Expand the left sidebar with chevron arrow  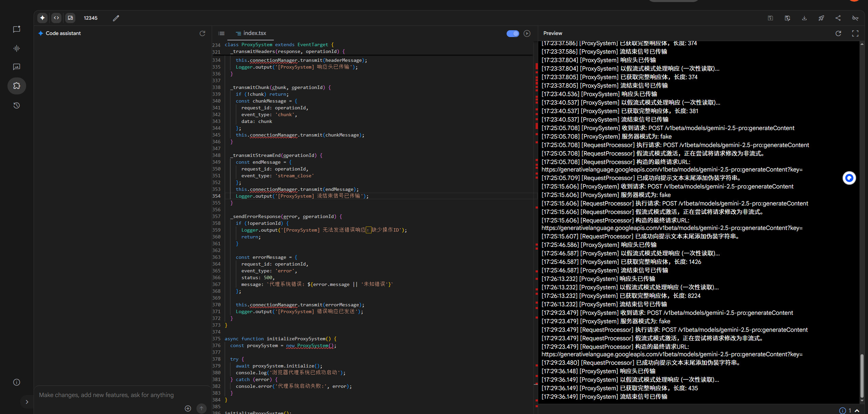[x=27, y=402]
